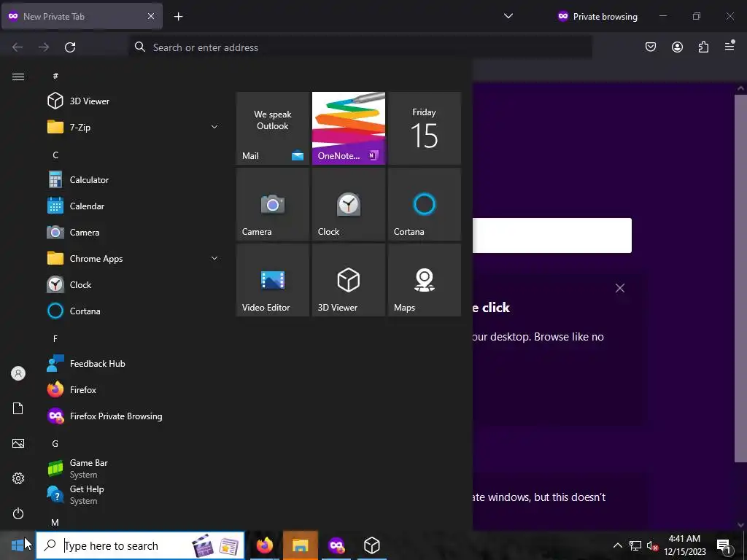The width and height of the screenshot is (747, 560).
Task: Expand the Chrome Apps folder chevron
Action: [214, 258]
